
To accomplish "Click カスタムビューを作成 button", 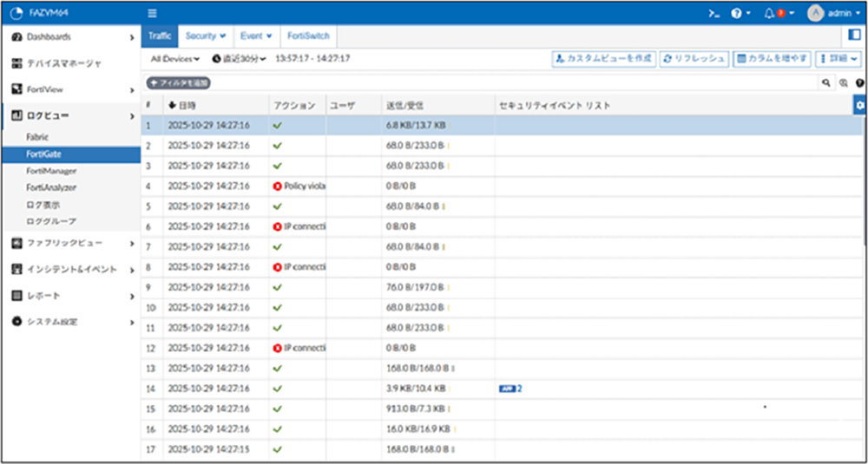I will point(603,58).
